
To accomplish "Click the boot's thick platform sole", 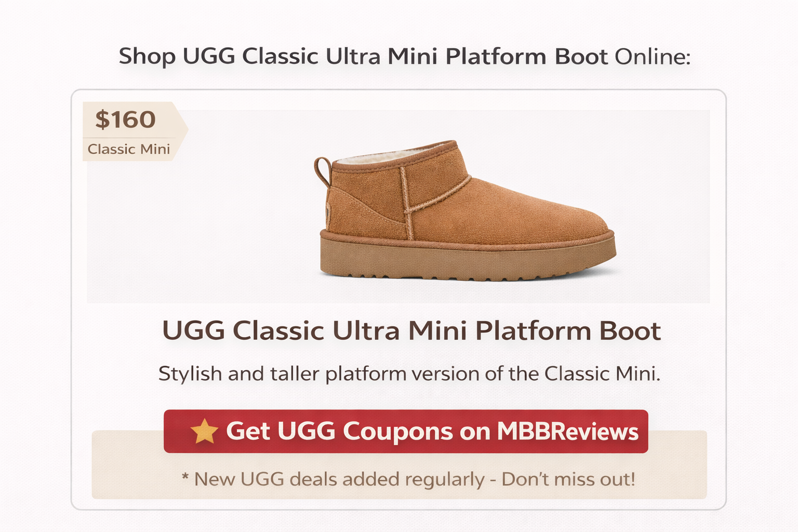I will [468, 260].
